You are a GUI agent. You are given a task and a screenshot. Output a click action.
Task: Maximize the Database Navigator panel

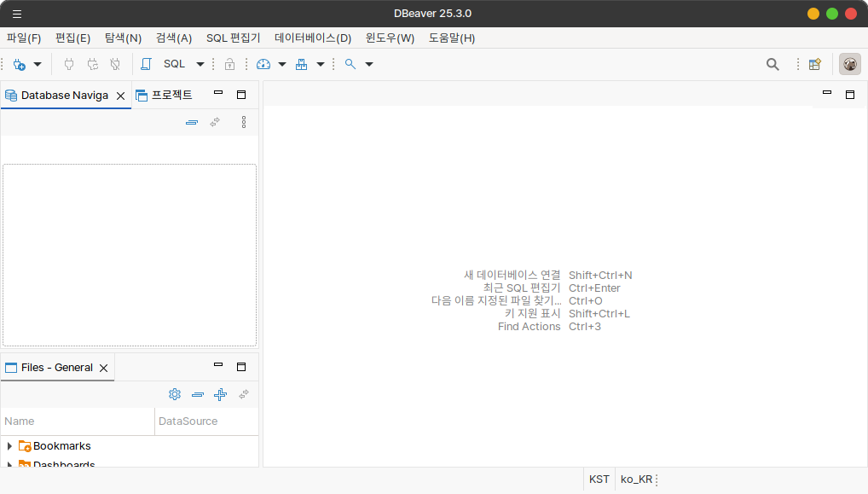(241, 95)
